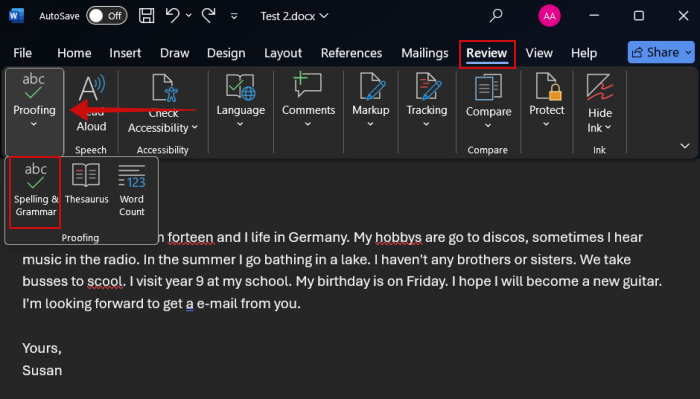Click the Hide Ink button
700x399 pixels.
599,104
